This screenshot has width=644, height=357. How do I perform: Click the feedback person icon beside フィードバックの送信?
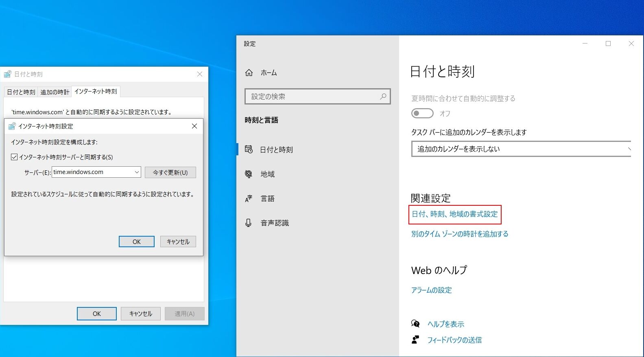[415, 340]
